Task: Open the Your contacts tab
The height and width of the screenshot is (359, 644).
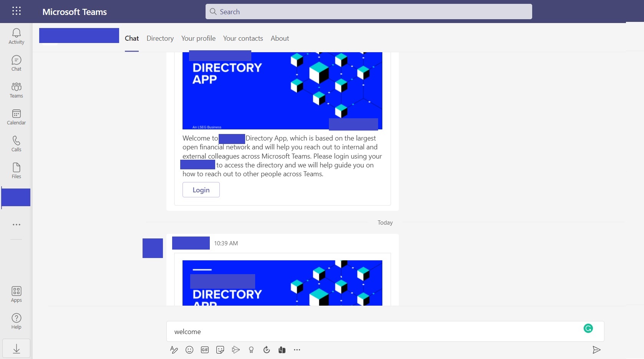Action: (x=243, y=38)
